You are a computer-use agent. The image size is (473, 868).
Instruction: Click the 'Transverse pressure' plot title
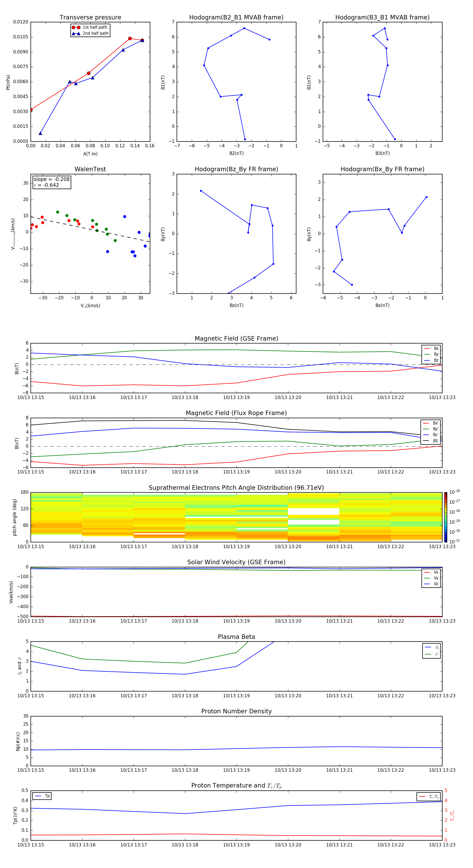[x=90, y=18]
